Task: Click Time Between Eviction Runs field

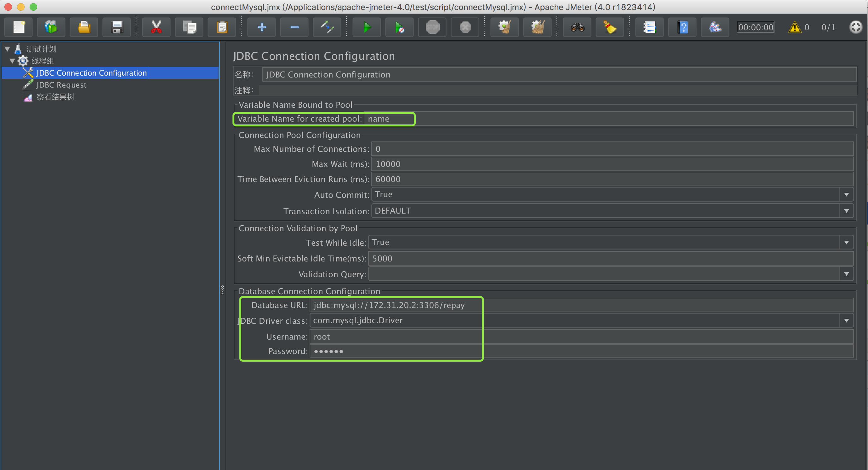Action: point(612,179)
